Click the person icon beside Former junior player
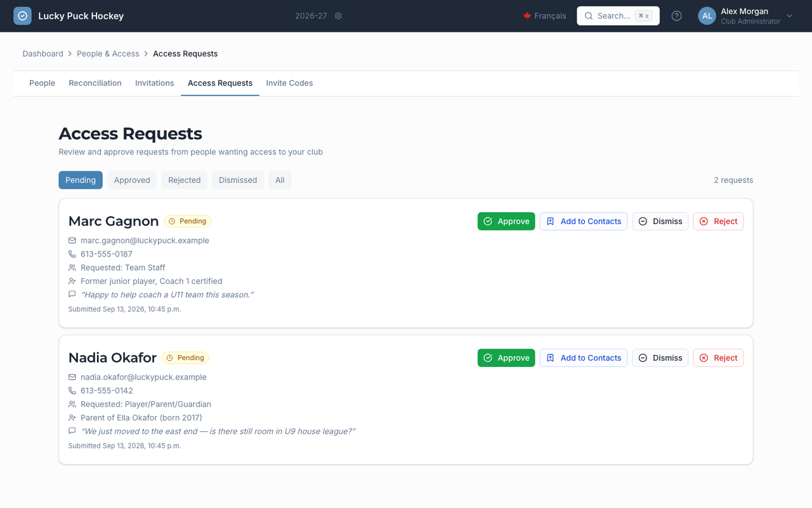The image size is (812, 508). 72,281
